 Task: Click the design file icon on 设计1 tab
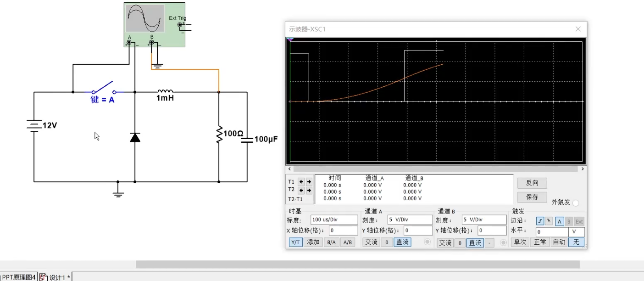[x=44, y=277]
